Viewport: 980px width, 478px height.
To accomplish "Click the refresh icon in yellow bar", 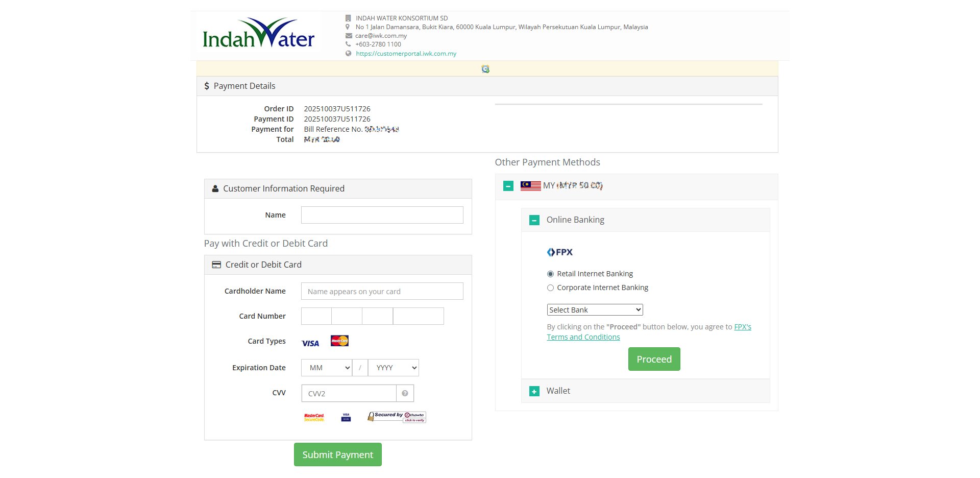I will coord(485,69).
